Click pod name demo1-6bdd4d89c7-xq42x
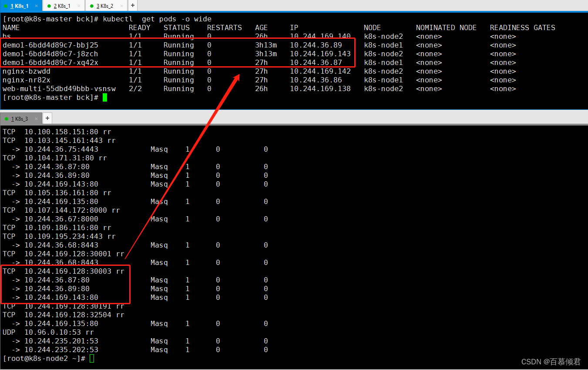This screenshot has width=588, height=370. click(50, 63)
